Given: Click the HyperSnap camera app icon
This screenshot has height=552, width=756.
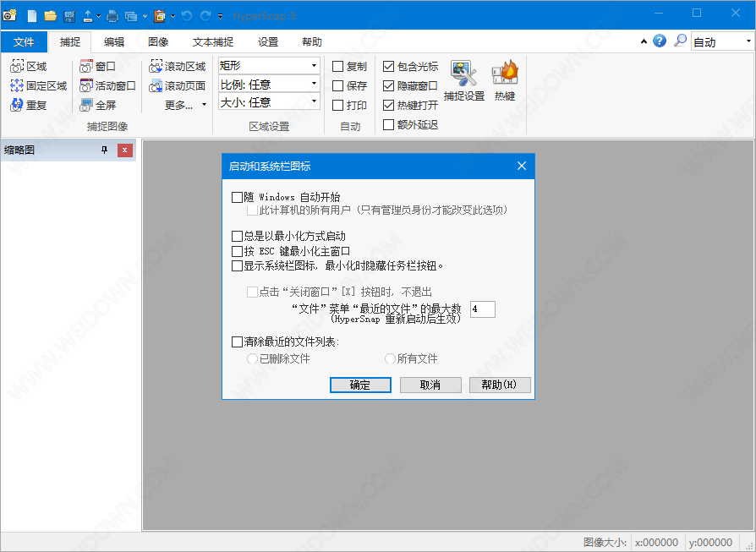Looking at the screenshot, I should click(10, 15).
